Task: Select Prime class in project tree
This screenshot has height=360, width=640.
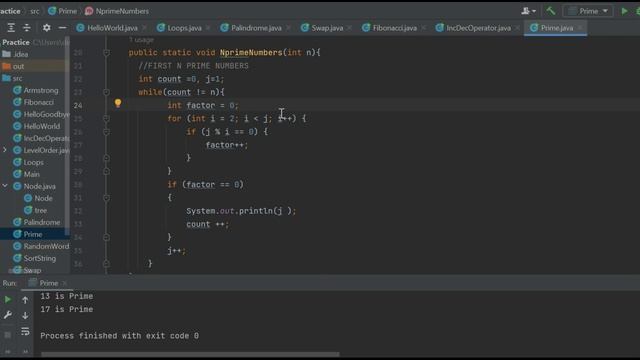Action: point(28,234)
